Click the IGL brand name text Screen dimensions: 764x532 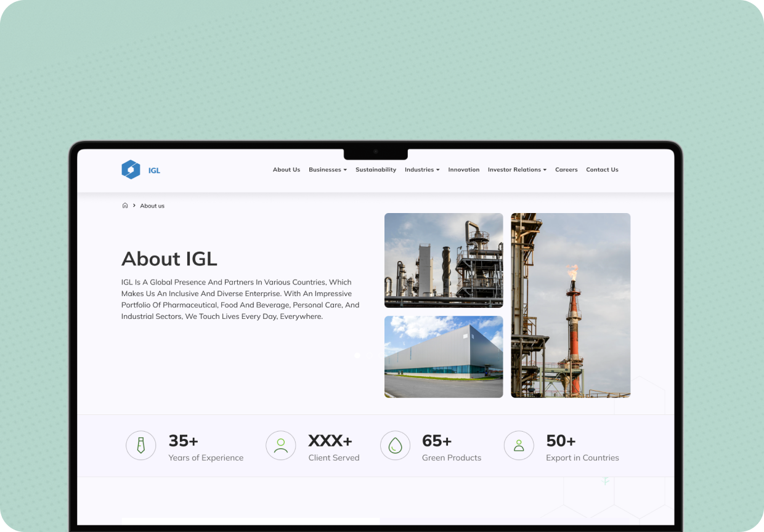point(154,171)
